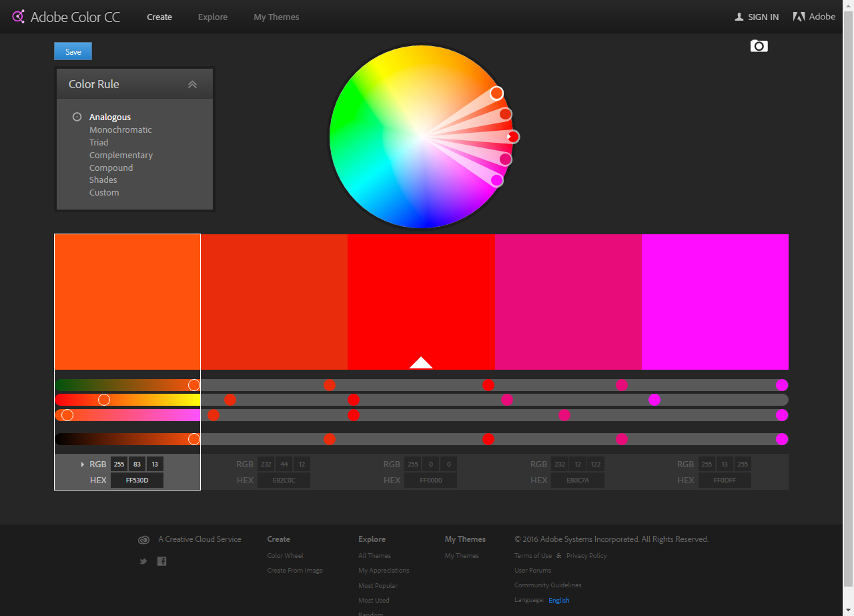
Task: Click the magenta FF0DFF color swatch
Action: 715,302
